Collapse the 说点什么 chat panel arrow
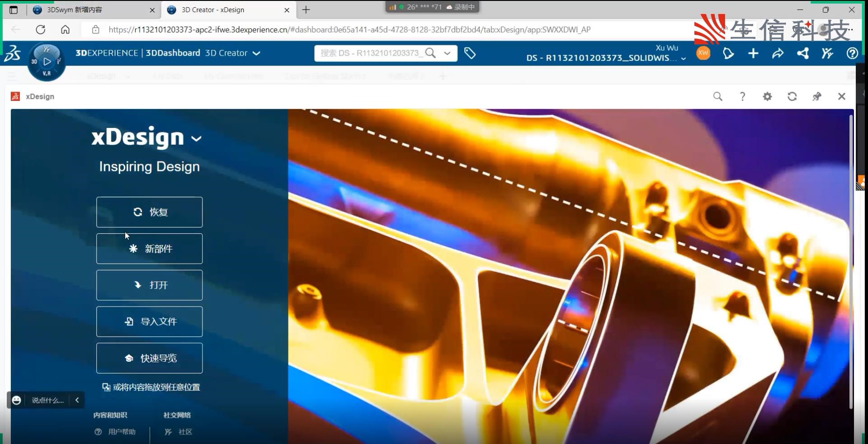Image resolution: width=868 pixels, height=444 pixels. (77, 400)
